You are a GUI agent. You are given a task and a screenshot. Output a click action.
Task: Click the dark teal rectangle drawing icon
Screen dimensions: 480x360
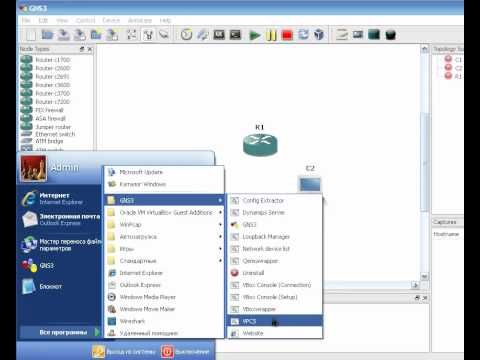(x=374, y=35)
